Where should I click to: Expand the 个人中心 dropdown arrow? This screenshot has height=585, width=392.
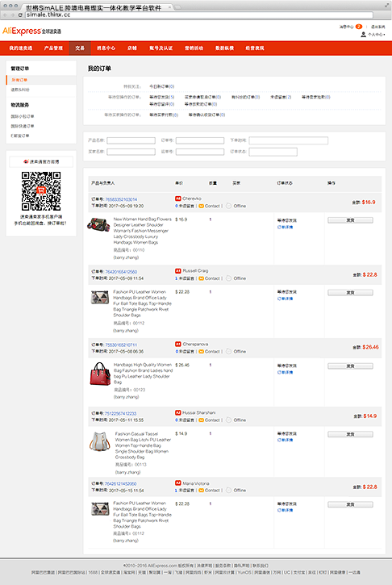[x=384, y=35]
